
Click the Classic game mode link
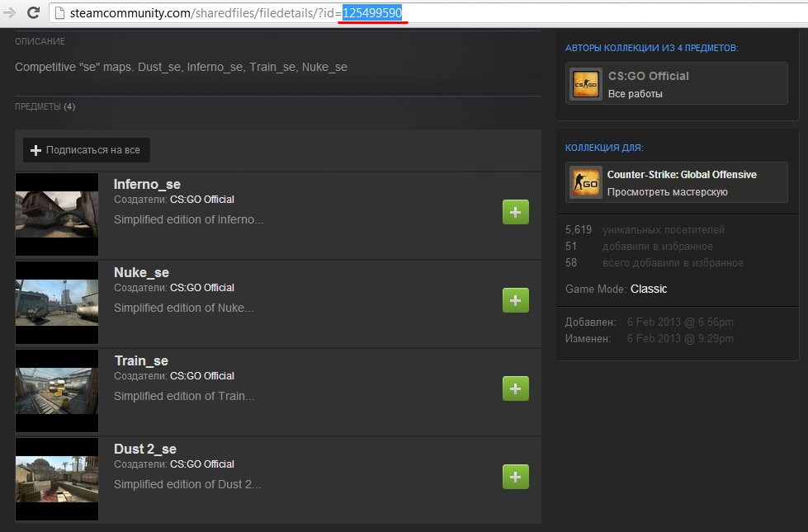[648, 289]
